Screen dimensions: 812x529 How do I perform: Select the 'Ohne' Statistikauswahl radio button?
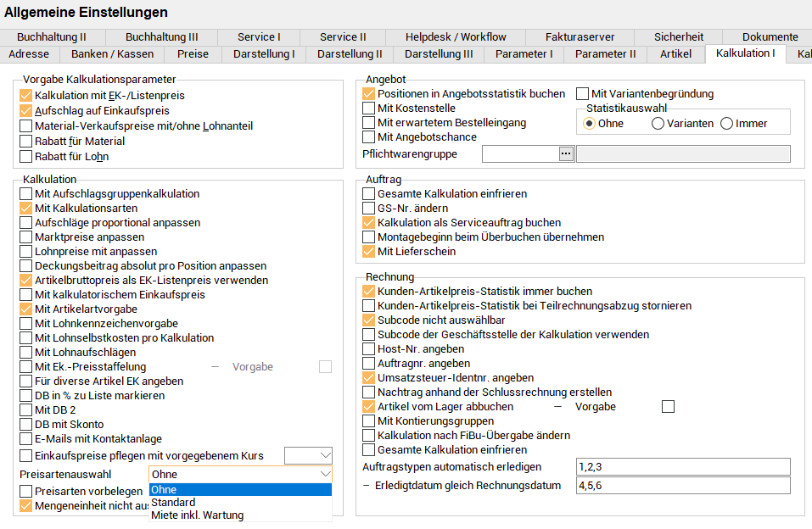click(590, 124)
